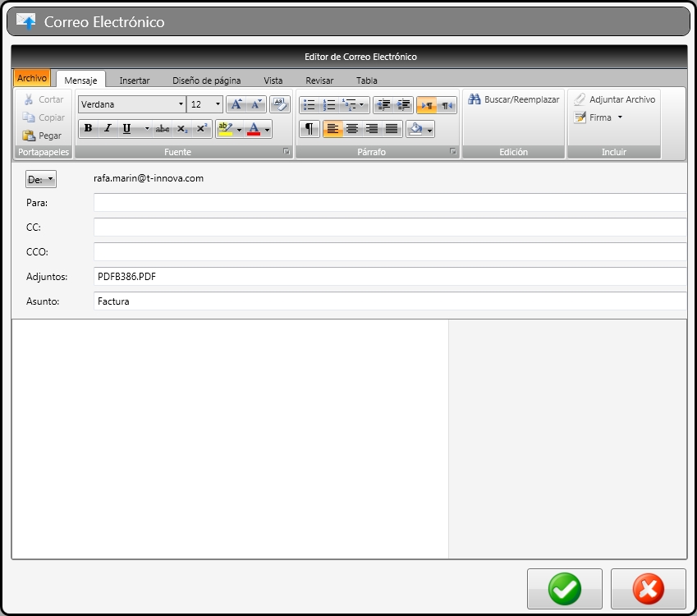Screen dimensions: 697x616
Task: Open the Verdana font name dropdown
Action: tap(181, 104)
